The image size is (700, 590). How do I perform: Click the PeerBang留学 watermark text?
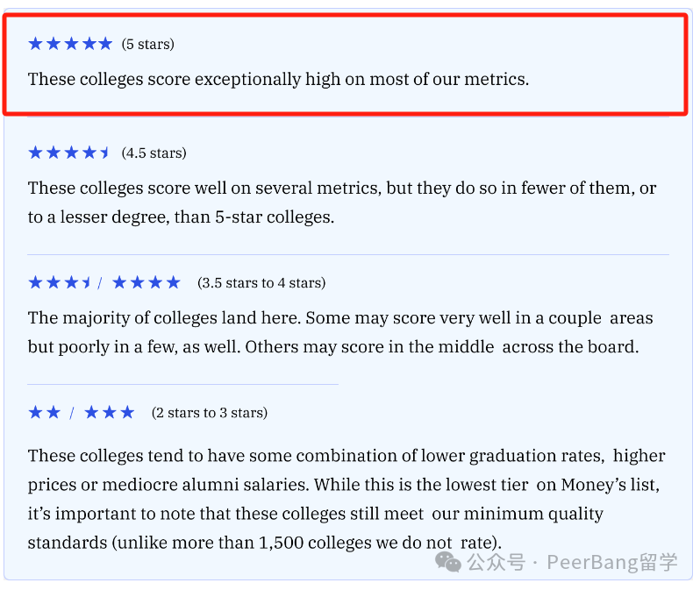point(612,562)
